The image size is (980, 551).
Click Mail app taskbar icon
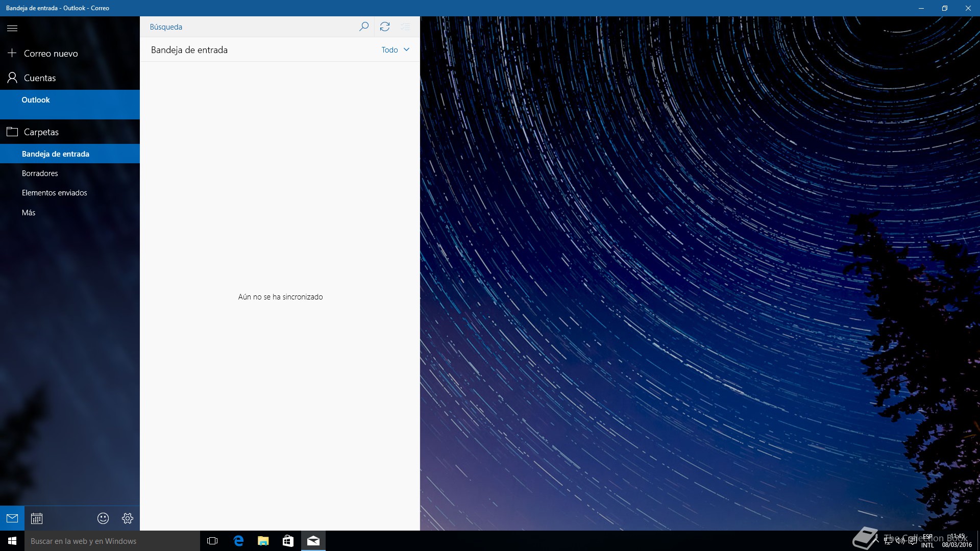click(x=313, y=541)
